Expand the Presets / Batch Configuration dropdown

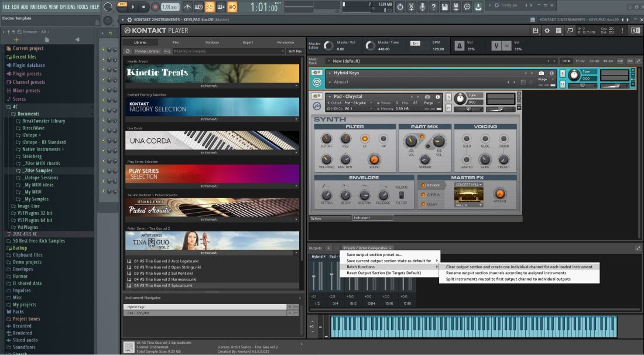tap(368, 248)
